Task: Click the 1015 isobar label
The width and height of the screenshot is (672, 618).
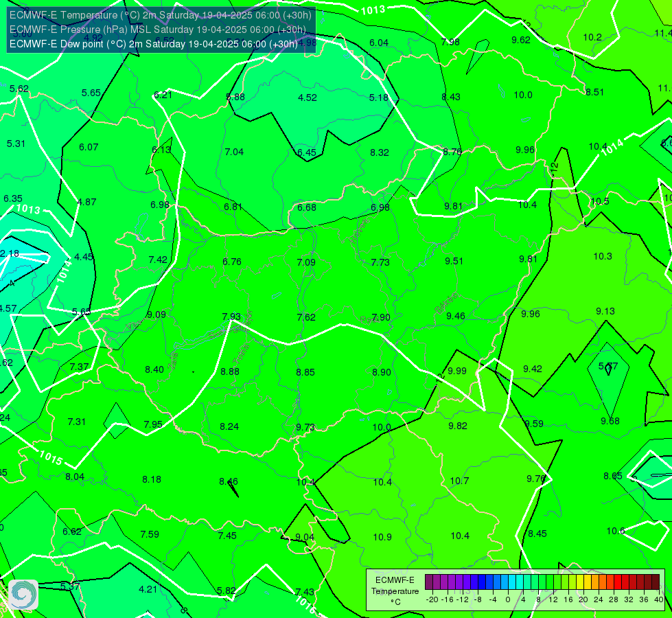Action: [x=51, y=458]
